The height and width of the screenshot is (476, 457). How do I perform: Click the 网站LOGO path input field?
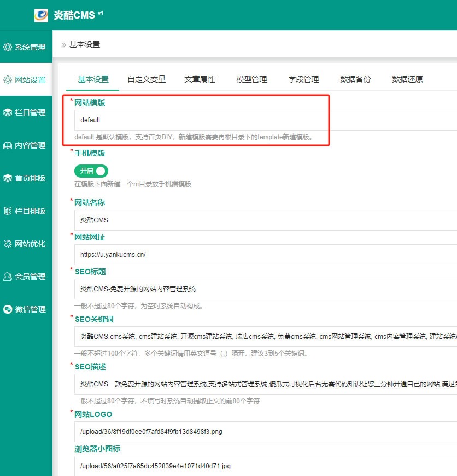pyautogui.click(x=266, y=432)
